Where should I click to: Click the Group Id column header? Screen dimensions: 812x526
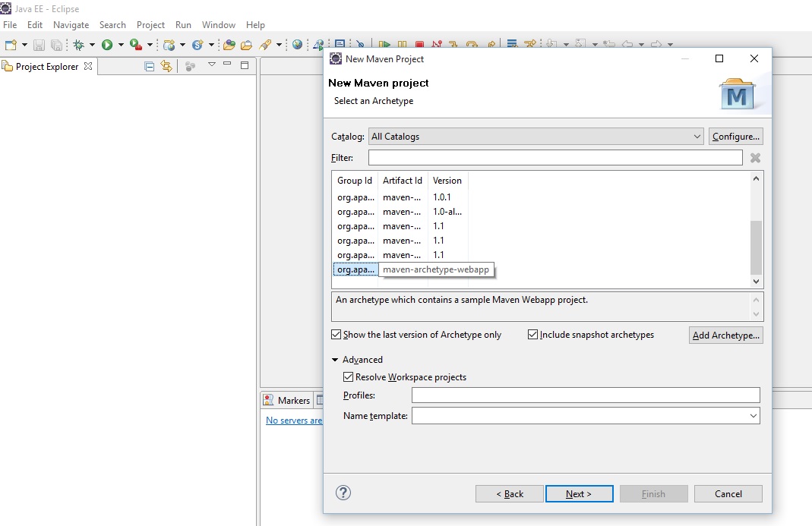point(355,181)
